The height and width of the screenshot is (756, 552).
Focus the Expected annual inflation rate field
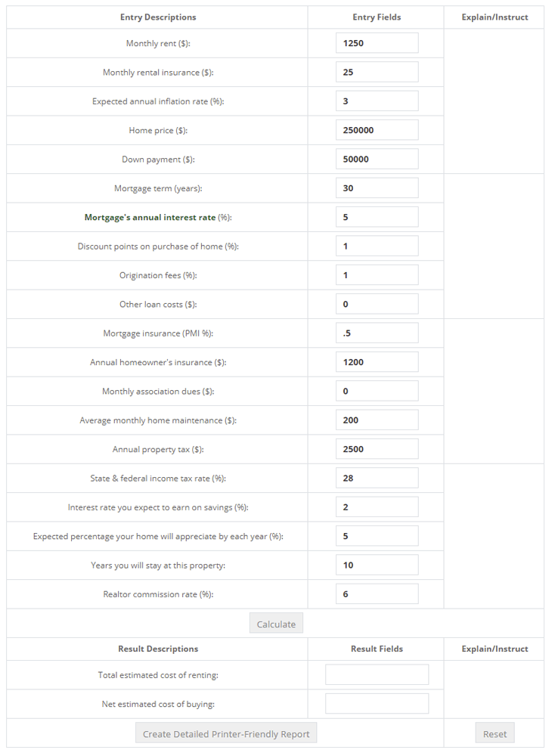(377, 100)
